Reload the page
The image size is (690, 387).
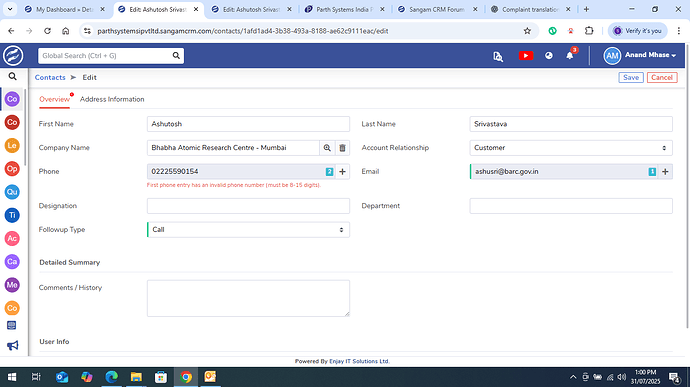point(47,31)
